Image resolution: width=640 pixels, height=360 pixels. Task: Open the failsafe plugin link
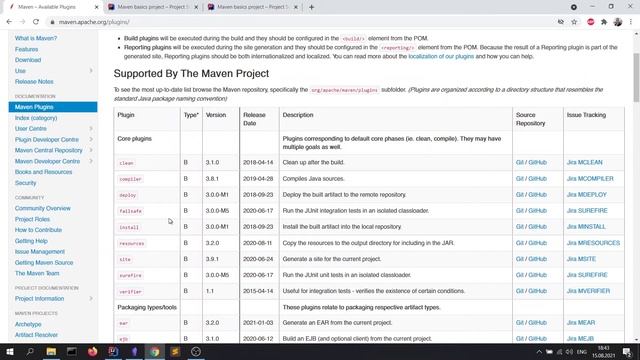pyautogui.click(x=131, y=211)
